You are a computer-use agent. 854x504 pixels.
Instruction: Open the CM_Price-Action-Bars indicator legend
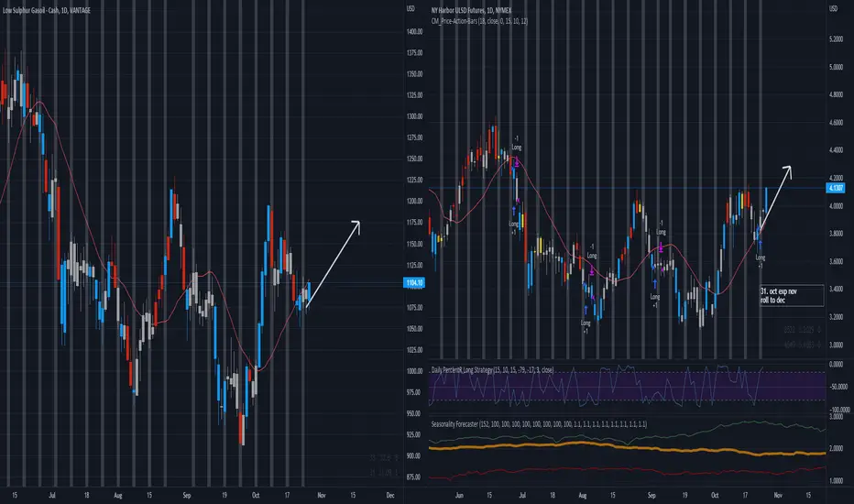(479, 21)
